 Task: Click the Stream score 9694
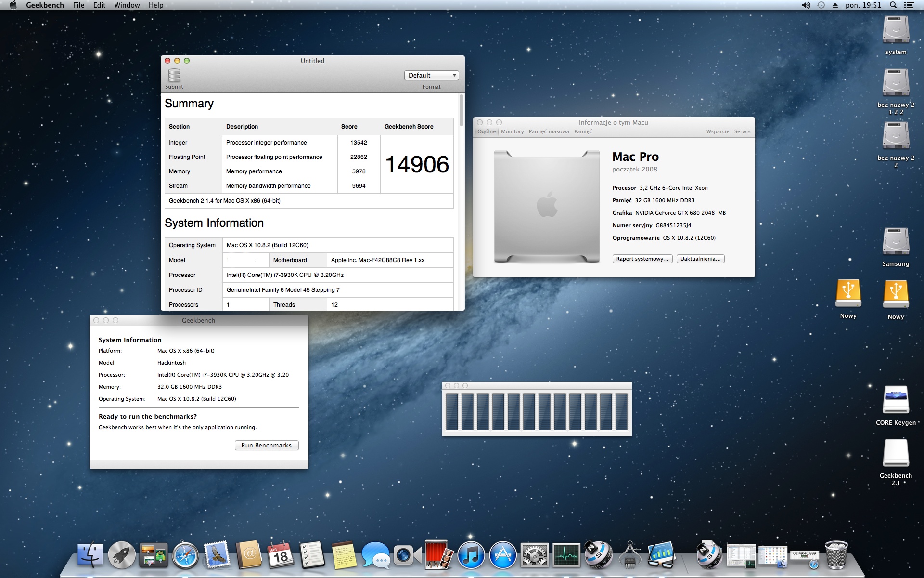click(x=359, y=186)
